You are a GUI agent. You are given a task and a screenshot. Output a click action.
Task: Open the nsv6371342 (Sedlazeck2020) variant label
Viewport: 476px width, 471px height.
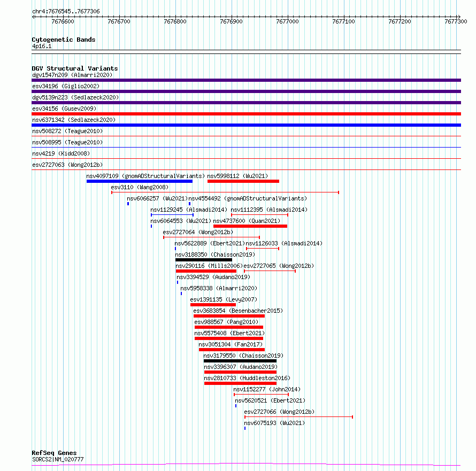tap(74, 120)
